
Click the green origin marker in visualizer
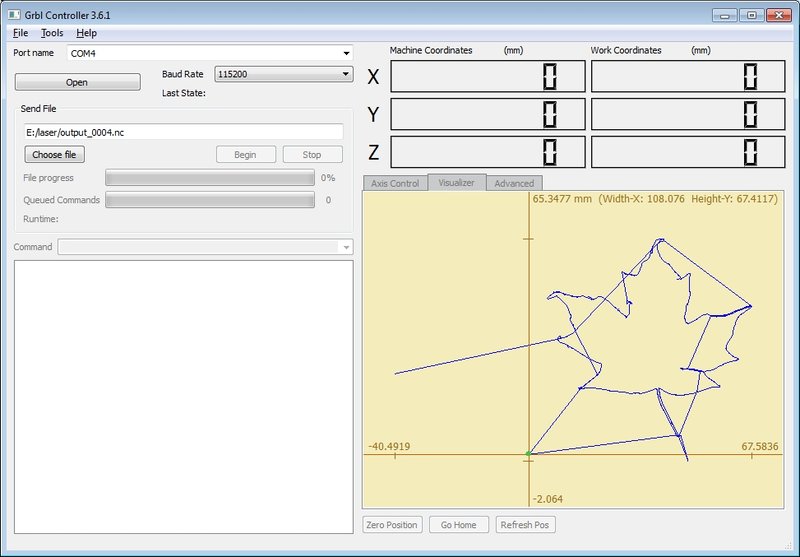[529, 453]
